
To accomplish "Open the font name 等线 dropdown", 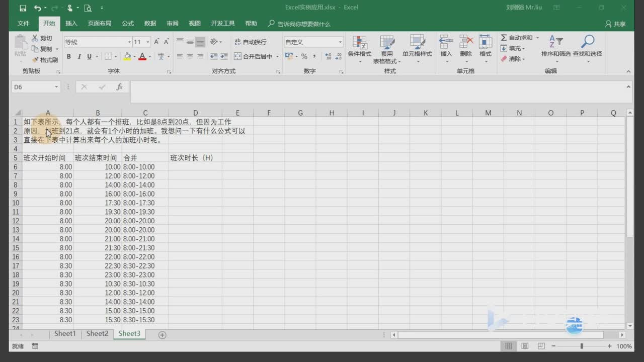I will pyautogui.click(x=129, y=42).
